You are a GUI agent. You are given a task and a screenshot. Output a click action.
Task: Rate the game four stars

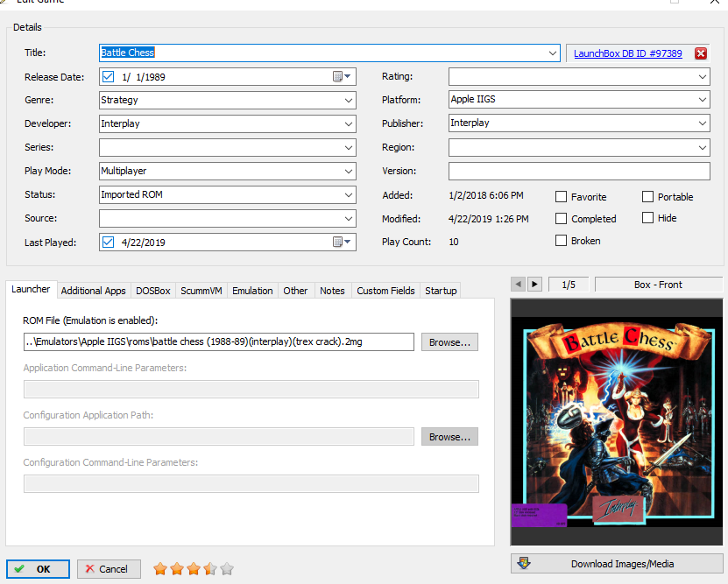(x=210, y=569)
